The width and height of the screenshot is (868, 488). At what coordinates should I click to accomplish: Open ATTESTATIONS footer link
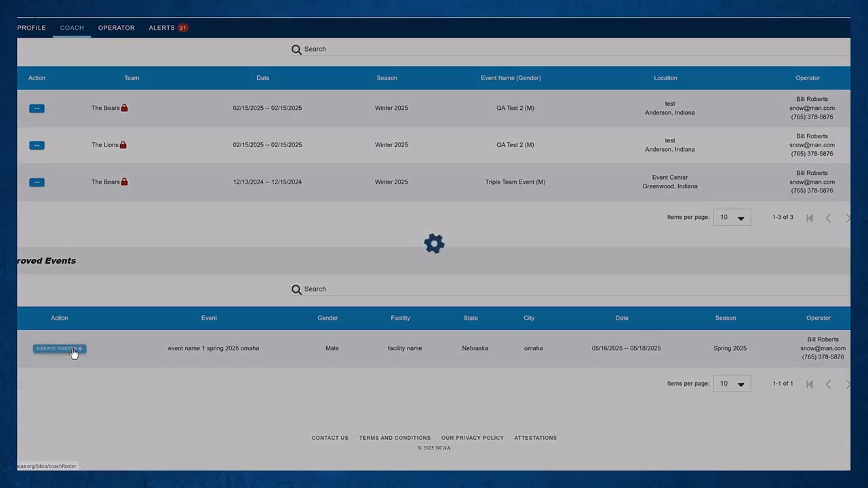pos(535,438)
